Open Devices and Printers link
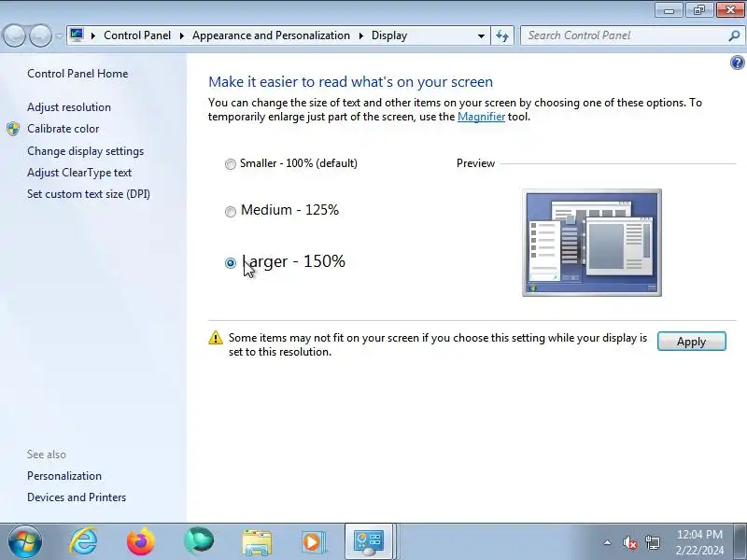 click(77, 497)
